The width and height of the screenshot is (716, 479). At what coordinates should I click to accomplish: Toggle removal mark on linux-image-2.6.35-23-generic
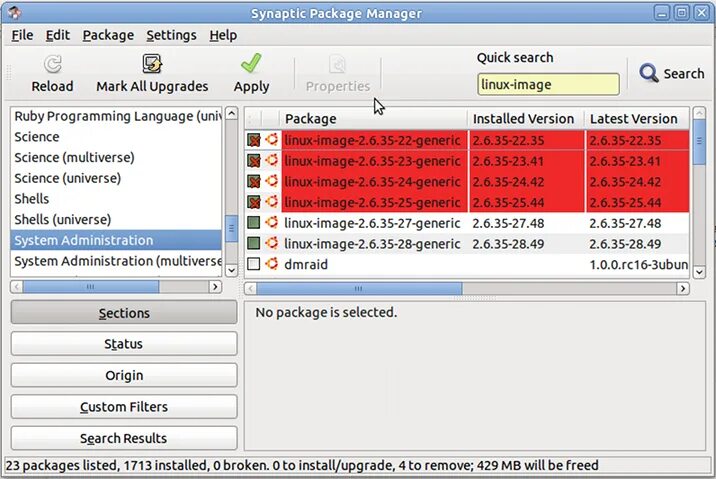tap(253, 161)
